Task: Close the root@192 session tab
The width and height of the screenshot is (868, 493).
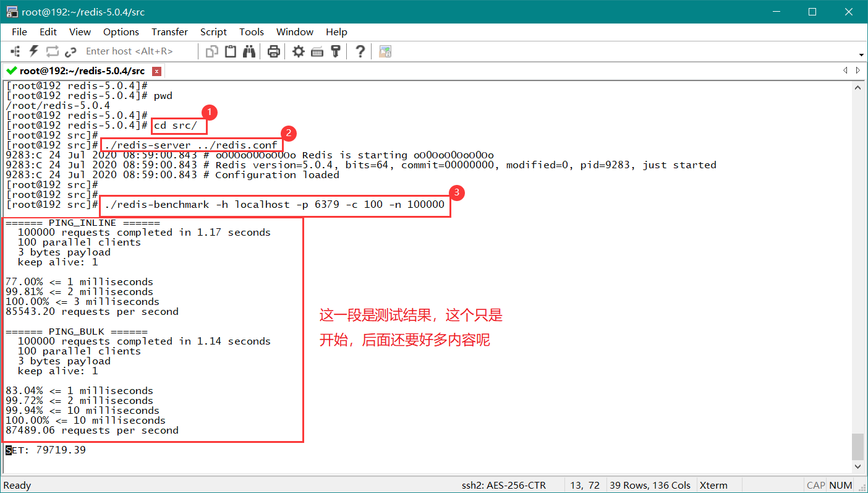Action: 156,71
